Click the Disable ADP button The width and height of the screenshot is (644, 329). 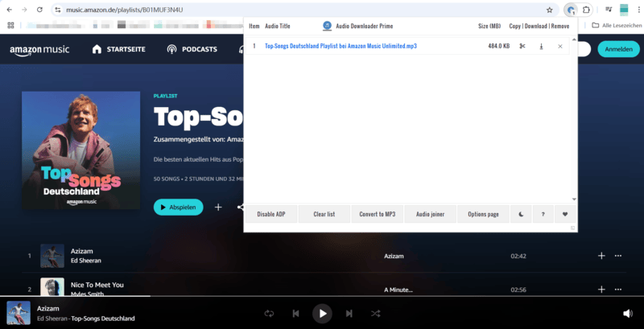click(x=271, y=214)
